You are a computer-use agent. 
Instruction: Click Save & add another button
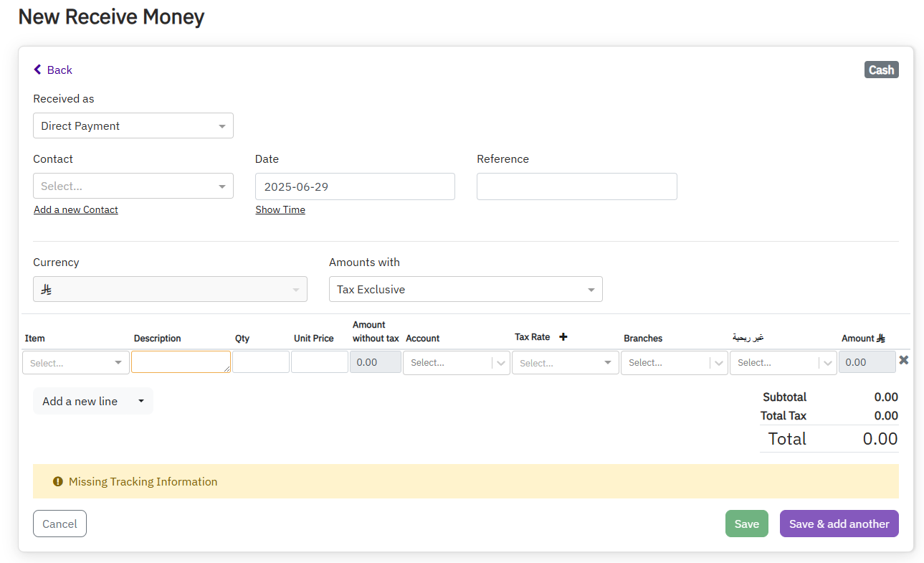pos(839,524)
